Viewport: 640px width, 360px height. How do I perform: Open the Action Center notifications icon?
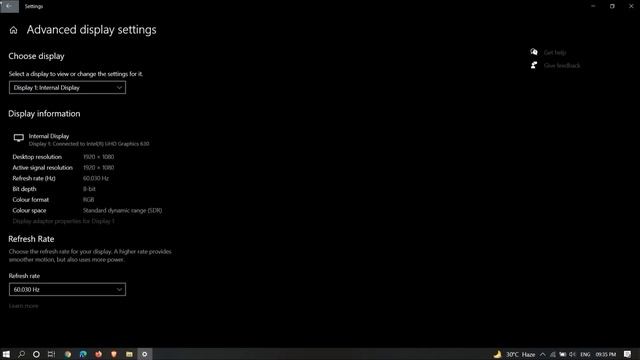coord(628,354)
